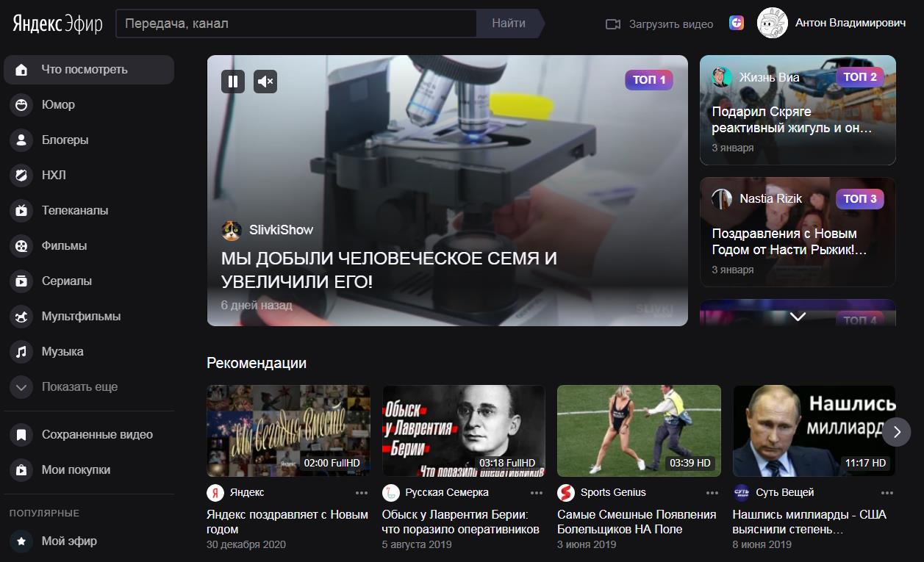Select the Мультфильмы rocking horse icon
This screenshot has width=924, height=562.
tap(21, 317)
